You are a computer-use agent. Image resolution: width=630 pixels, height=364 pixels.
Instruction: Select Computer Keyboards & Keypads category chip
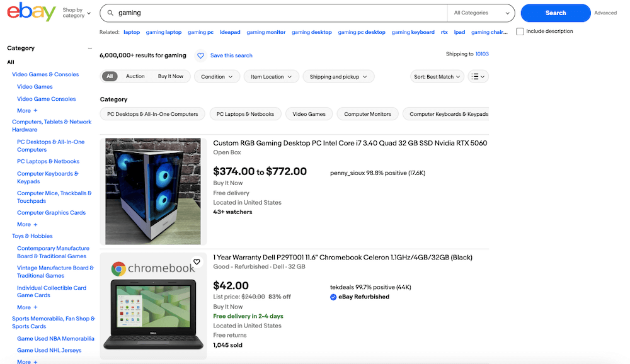[446, 114]
